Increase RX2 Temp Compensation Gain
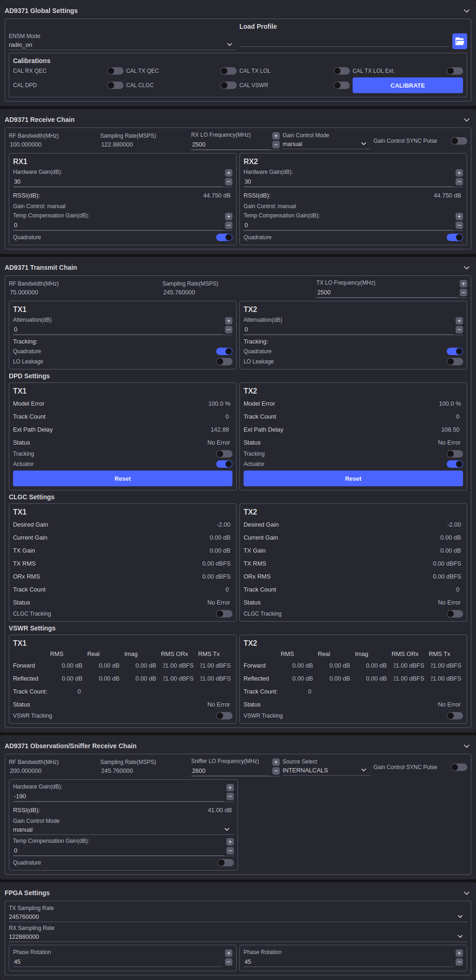Image resolution: width=476 pixels, height=980 pixels. (x=459, y=216)
